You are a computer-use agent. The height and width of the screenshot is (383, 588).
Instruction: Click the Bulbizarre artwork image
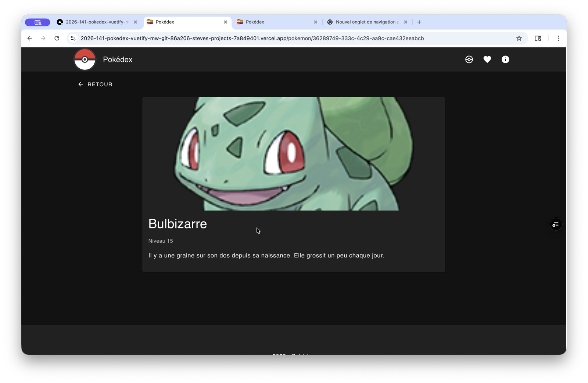(293, 153)
